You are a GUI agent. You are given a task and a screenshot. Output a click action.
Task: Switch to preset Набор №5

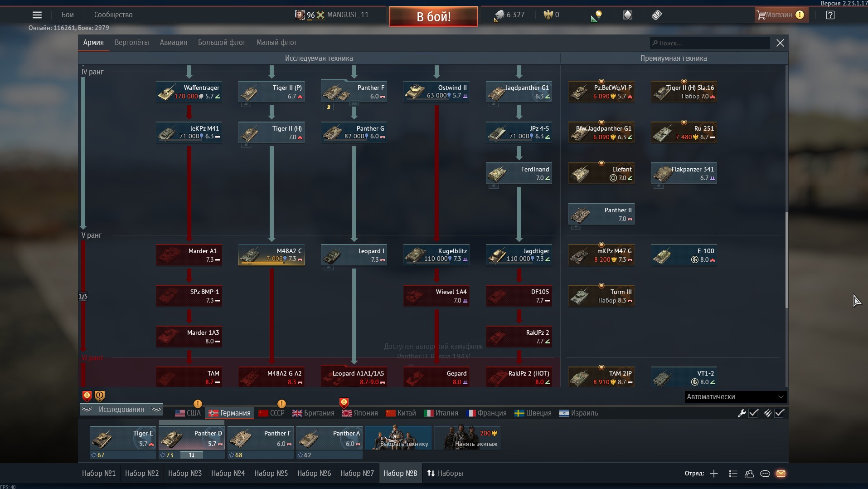point(271,474)
